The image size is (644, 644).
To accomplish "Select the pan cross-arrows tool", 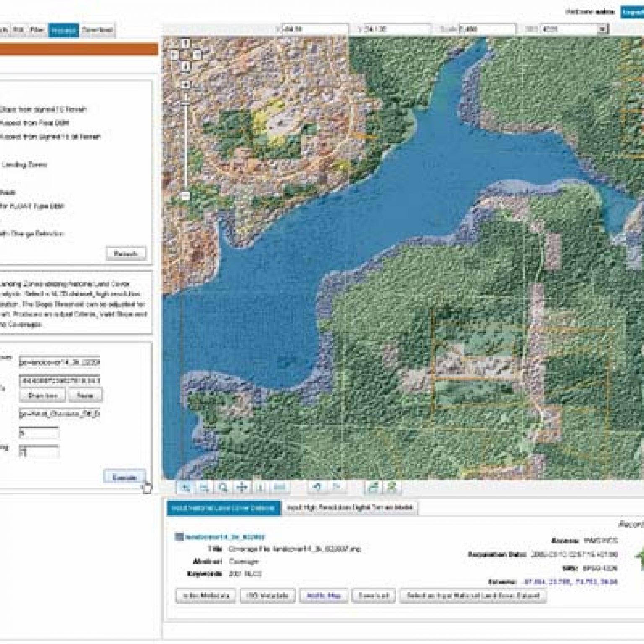I will tap(242, 487).
